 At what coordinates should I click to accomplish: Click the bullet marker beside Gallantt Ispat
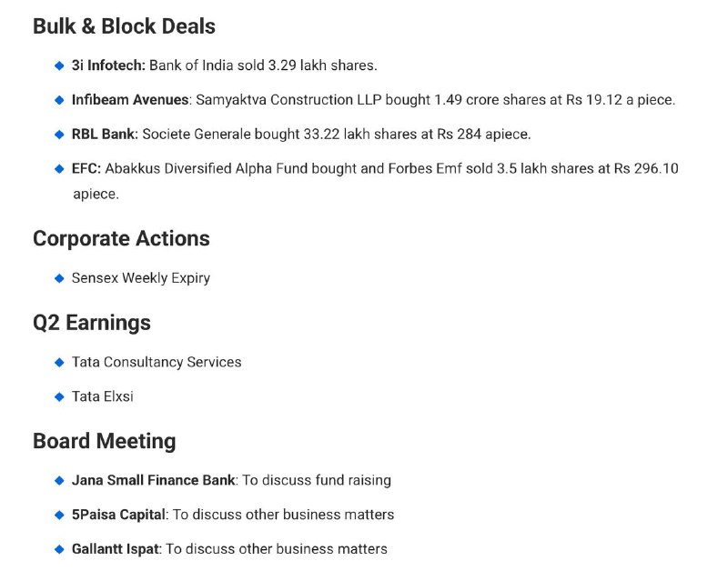pos(59,549)
